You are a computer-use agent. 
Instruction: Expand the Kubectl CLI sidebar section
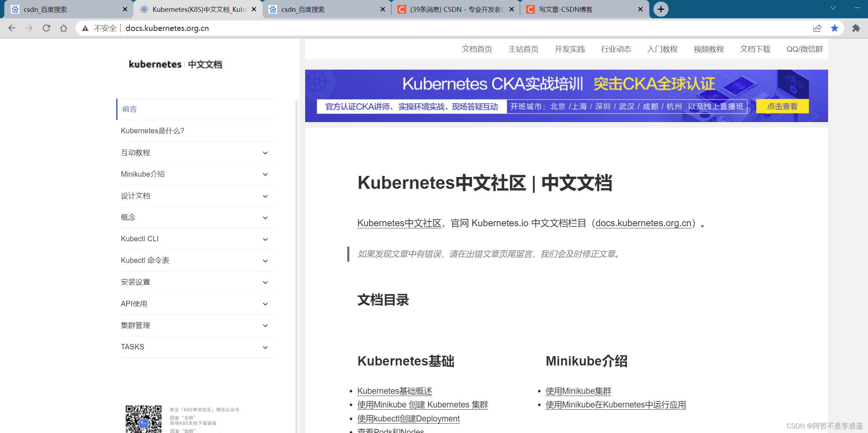click(x=265, y=239)
